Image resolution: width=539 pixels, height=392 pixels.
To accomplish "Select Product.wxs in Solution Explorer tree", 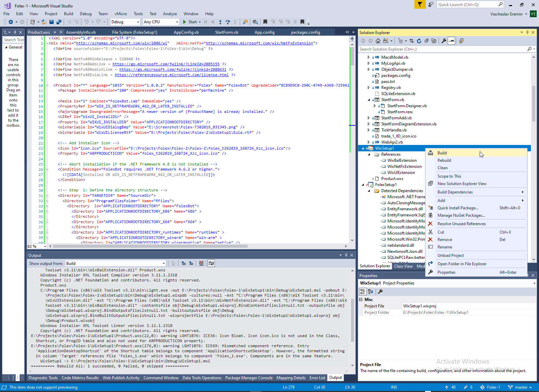I will (x=392, y=179).
